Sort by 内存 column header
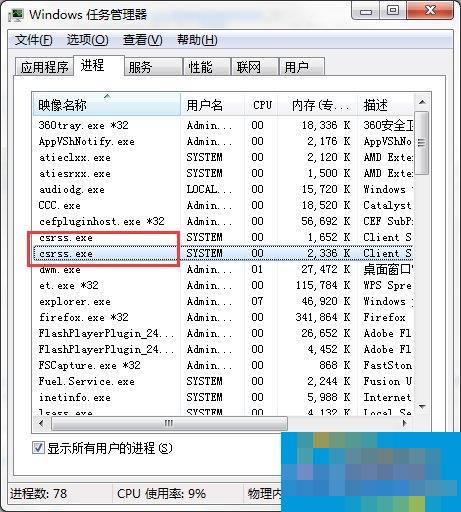 pos(317,105)
